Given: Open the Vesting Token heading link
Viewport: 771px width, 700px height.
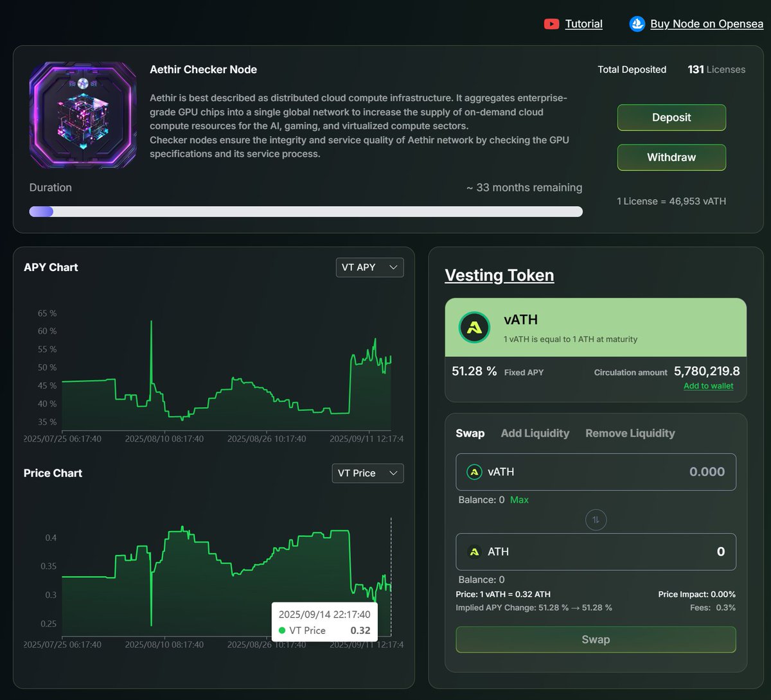Looking at the screenshot, I should pos(499,275).
